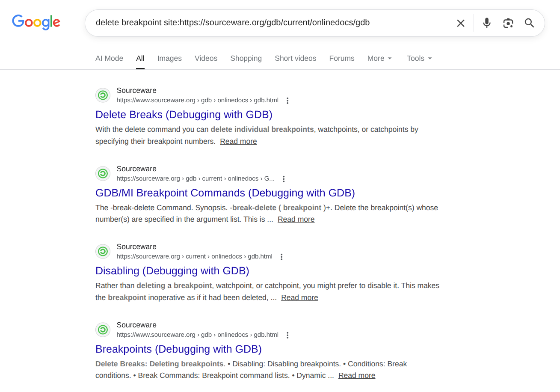Expand the More dropdown
The image size is (560, 392).
click(x=379, y=58)
